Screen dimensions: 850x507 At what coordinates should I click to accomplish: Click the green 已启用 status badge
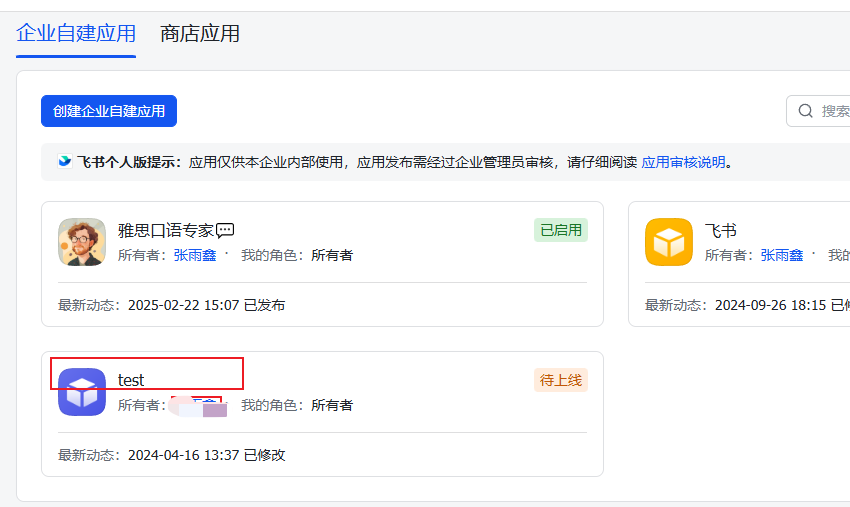560,230
